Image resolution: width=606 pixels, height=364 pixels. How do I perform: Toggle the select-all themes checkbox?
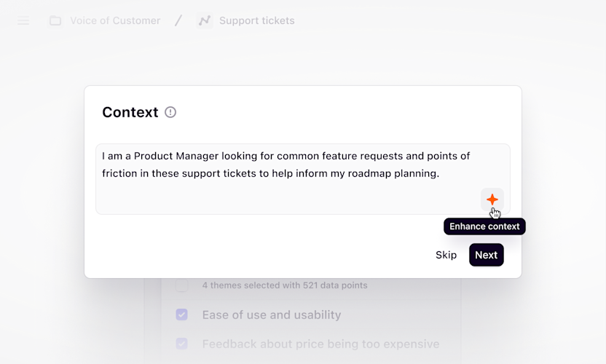[181, 285]
